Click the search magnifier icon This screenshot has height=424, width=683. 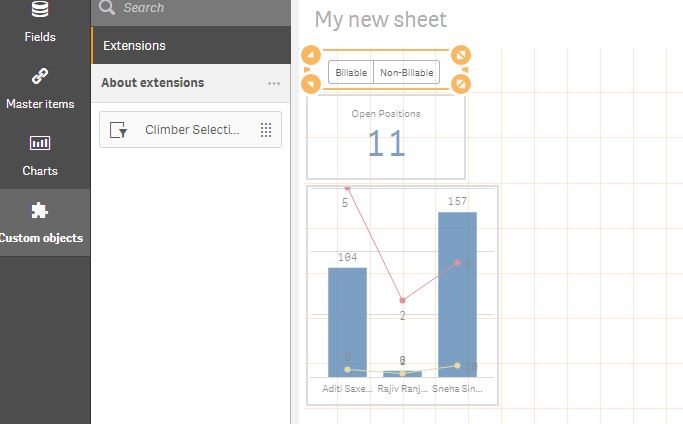pos(107,7)
